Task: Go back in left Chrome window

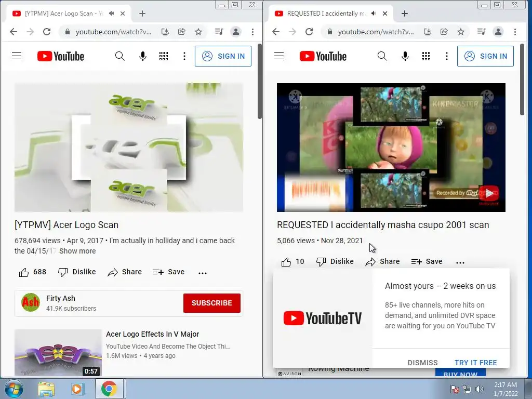Action: pyautogui.click(x=14, y=32)
